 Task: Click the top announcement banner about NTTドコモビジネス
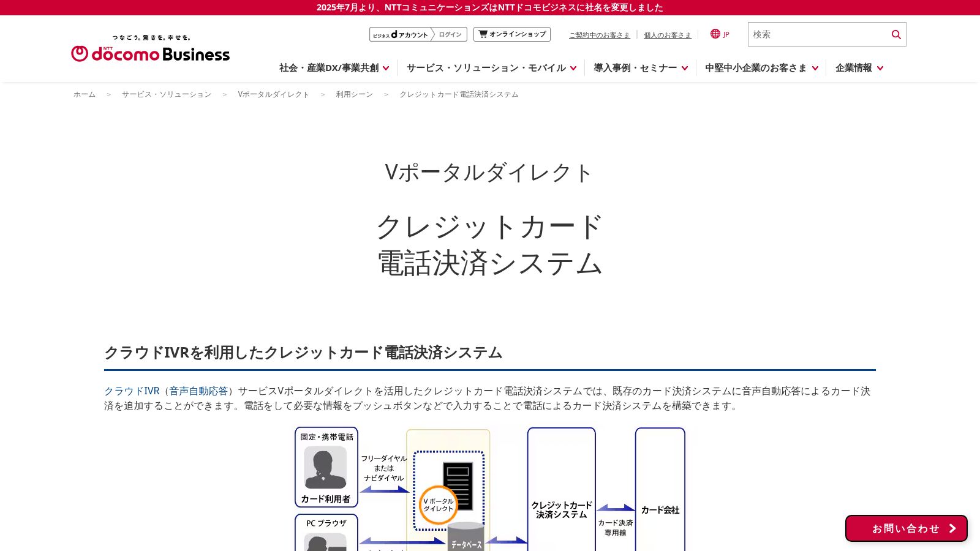(x=490, y=7)
